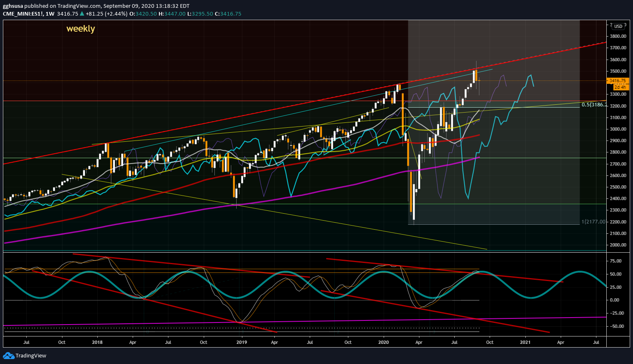The width and height of the screenshot is (633, 364).
Task: Click the L:3295.50 low value
Action: tap(200, 14)
